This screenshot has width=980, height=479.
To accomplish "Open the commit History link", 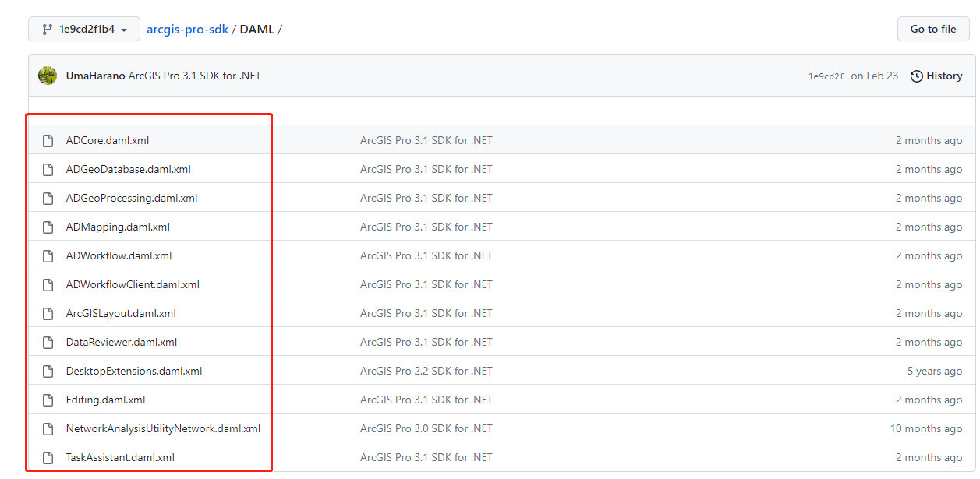I will [x=943, y=76].
